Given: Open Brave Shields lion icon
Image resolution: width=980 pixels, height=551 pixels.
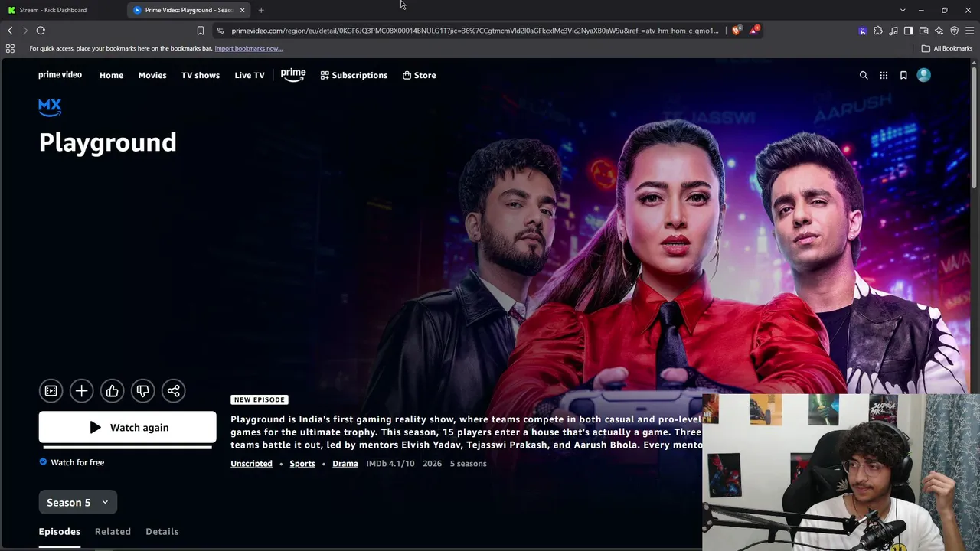Looking at the screenshot, I should tap(737, 31).
